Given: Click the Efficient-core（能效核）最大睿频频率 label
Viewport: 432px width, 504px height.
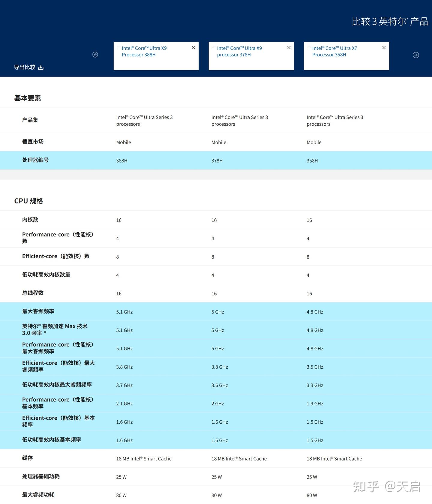Looking at the screenshot, I should coord(58,366).
